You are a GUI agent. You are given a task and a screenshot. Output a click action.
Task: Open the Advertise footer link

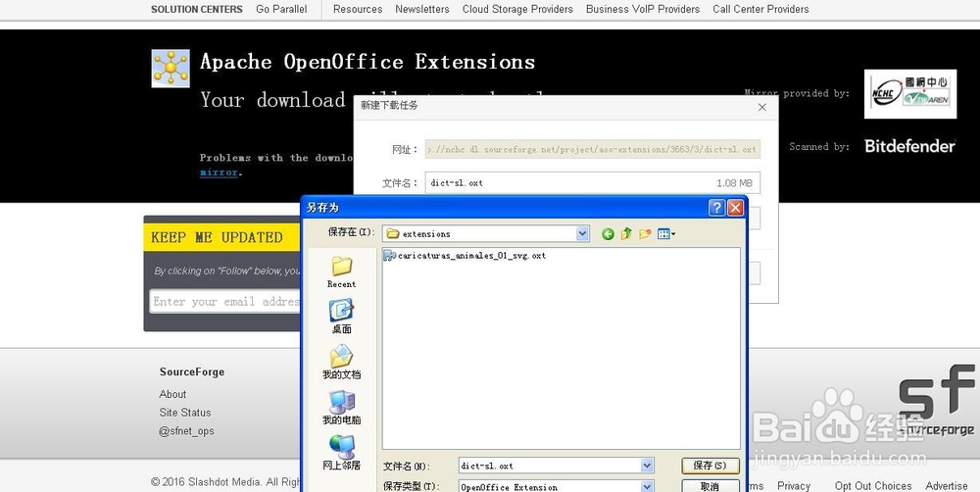[947, 486]
